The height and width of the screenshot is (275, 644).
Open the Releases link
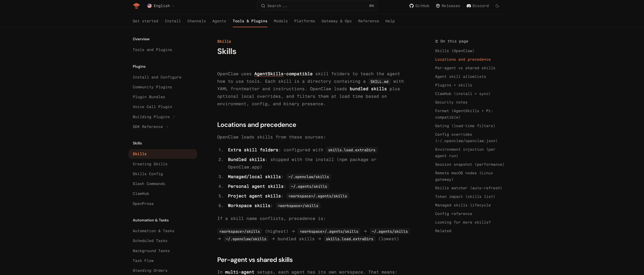[x=448, y=6]
